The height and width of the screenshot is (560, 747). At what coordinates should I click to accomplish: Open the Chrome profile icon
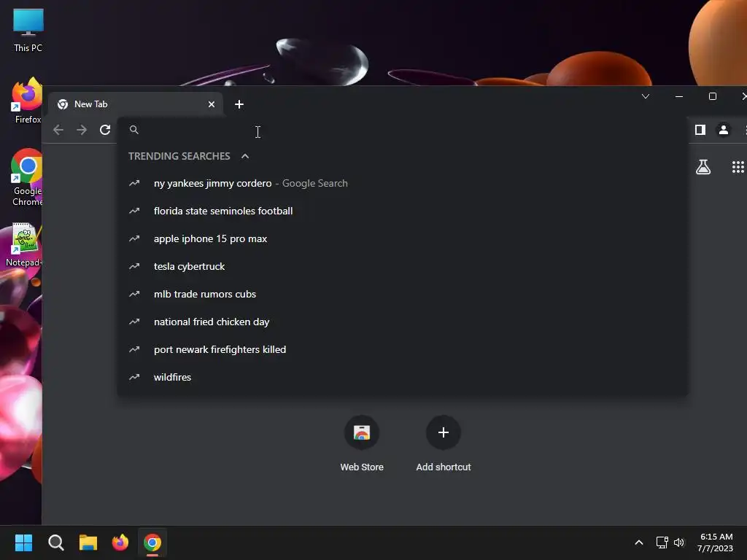(x=723, y=130)
